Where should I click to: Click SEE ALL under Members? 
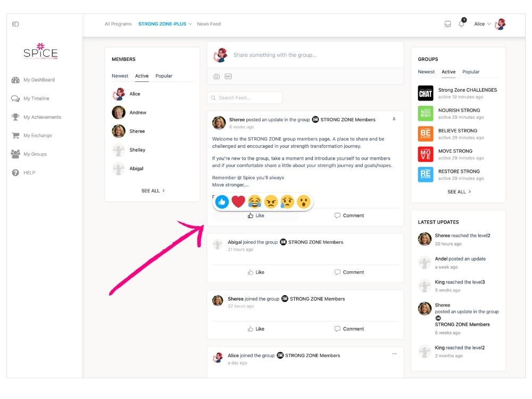153,190
